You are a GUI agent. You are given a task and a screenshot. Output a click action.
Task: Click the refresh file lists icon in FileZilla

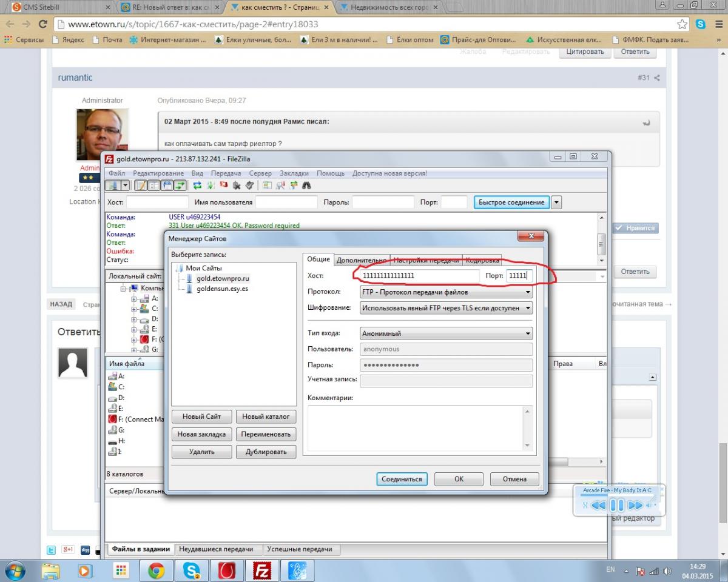(x=198, y=186)
